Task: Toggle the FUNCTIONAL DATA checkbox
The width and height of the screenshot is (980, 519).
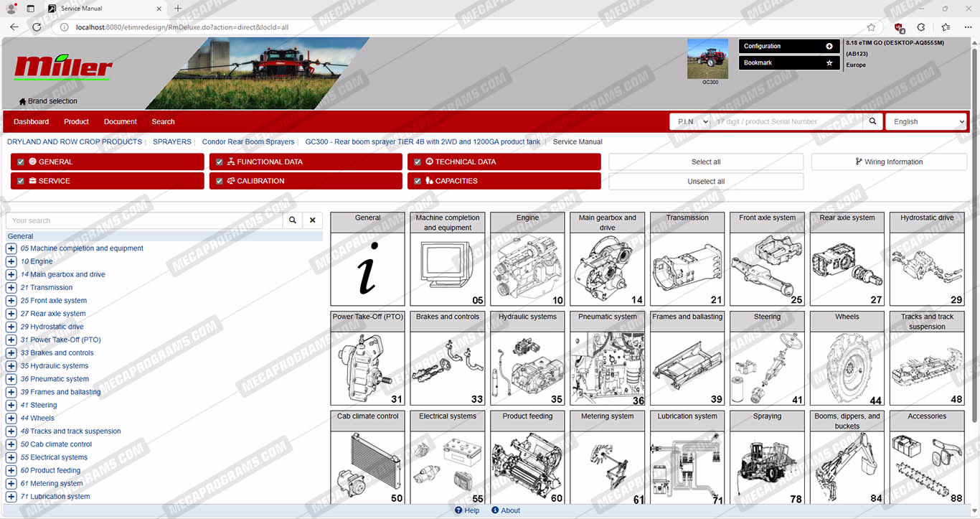Action: pos(220,162)
